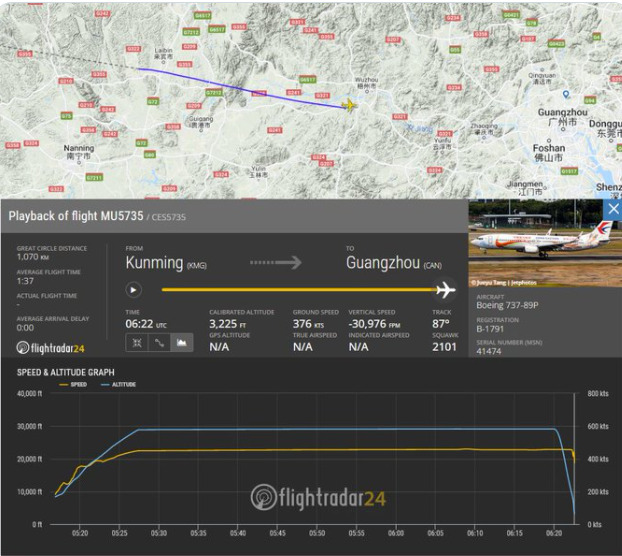Click the squawk code 2101

point(444,347)
